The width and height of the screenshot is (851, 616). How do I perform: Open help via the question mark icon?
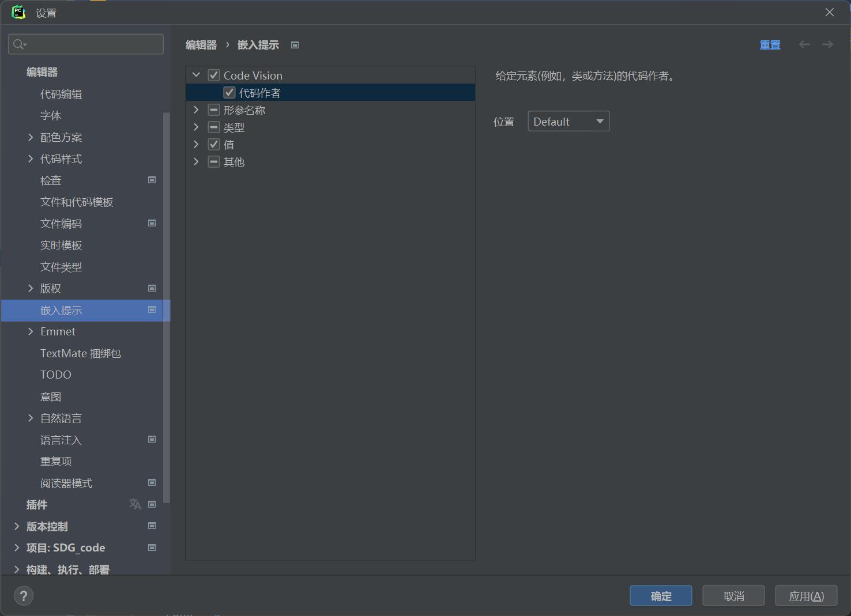(x=24, y=595)
